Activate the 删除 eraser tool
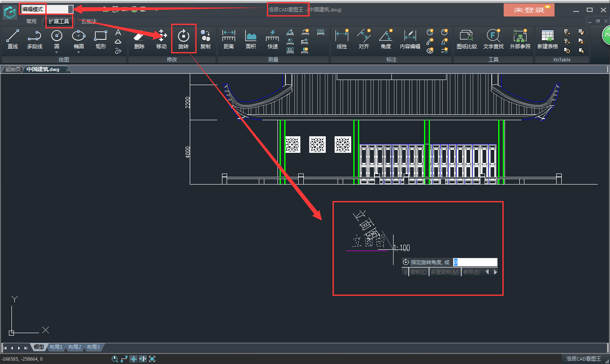This screenshot has height=364, width=610. pyautogui.click(x=139, y=39)
